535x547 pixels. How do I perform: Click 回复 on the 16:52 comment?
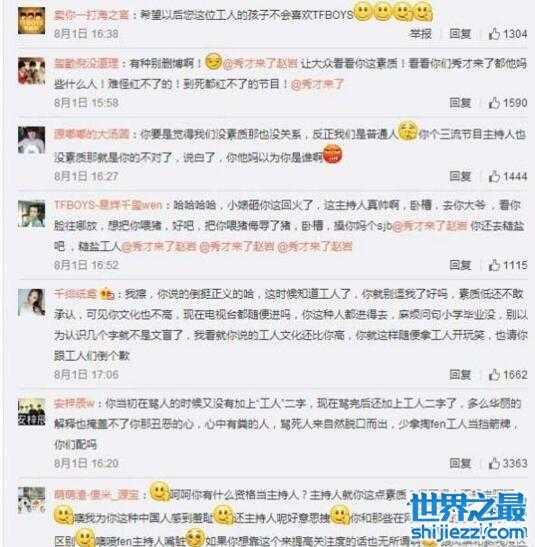pyautogui.click(x=460, y=265)
